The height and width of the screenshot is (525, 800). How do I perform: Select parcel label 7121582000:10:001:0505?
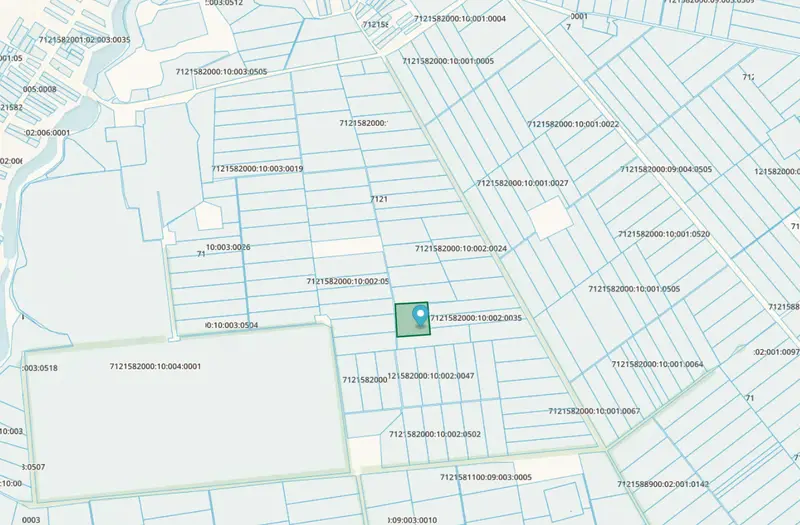(x=634, y=289)
